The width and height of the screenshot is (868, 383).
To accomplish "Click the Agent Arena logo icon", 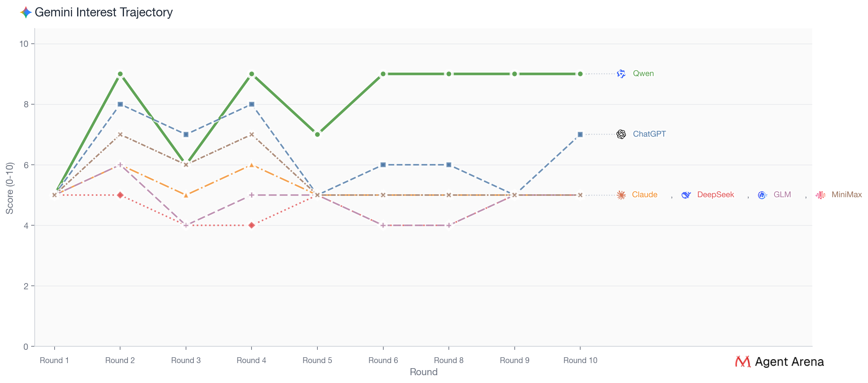I will coord(742,362).
